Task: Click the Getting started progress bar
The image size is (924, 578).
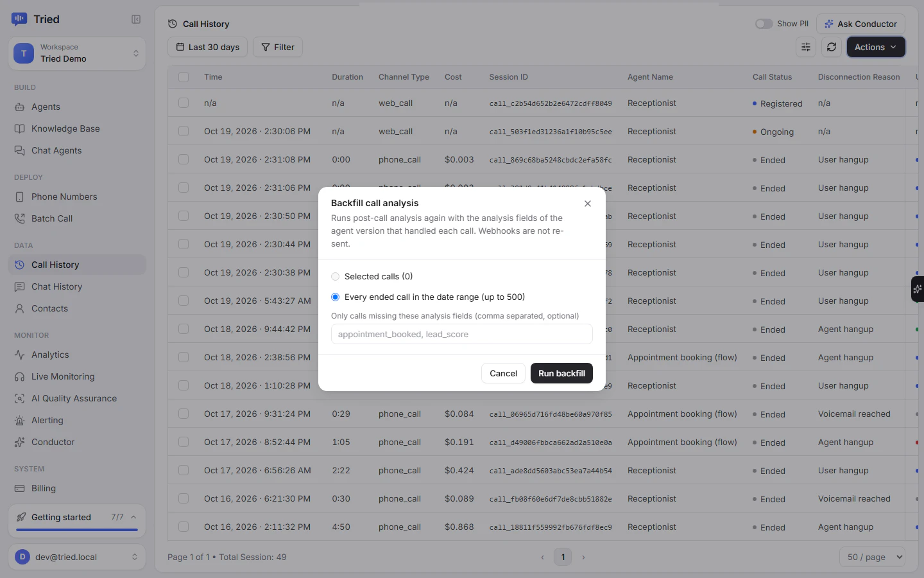Action: (x=77, y=530)
